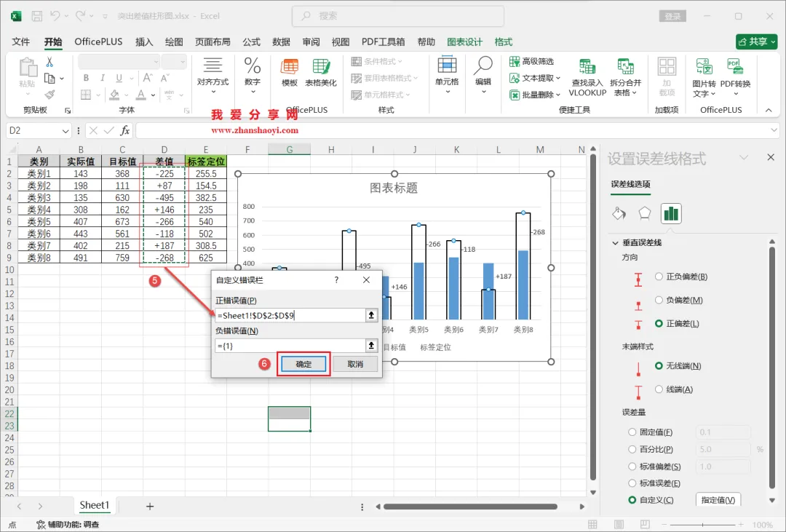Viewport: 786px width, 532px height.
Task: Collapse the ribbon with the up chevron
Action: point(769,110)
